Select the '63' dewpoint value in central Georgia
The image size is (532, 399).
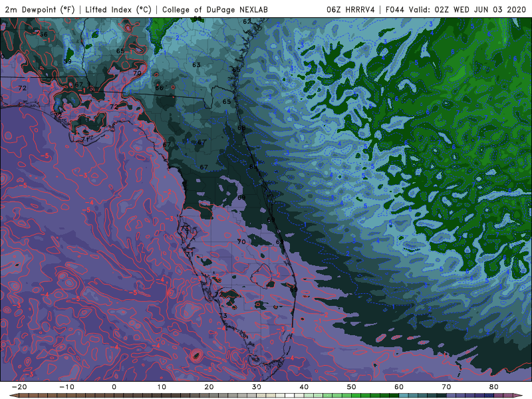pyautogui.click(x=196, y=65)
